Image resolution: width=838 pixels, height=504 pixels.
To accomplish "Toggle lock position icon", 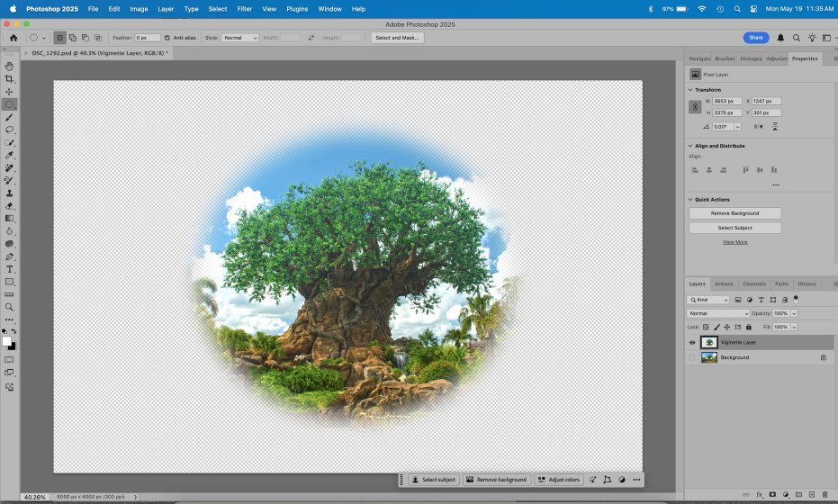I will click(x=727, y=327).
